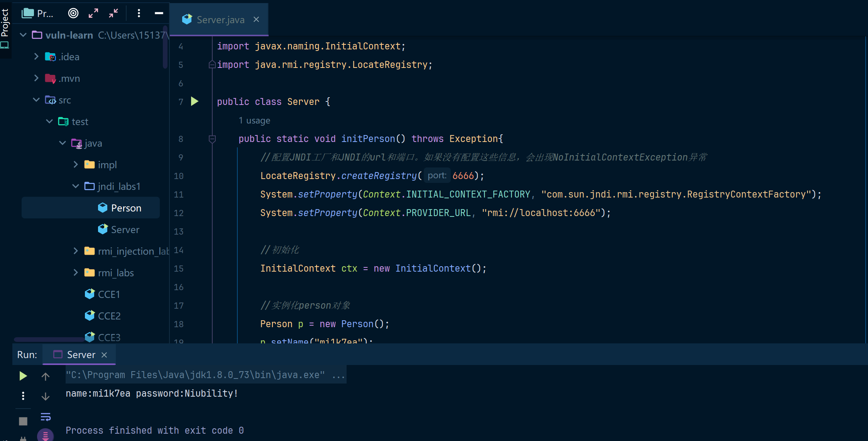Open the Project view dropdown labeled Pr...
This screenshot has height=441, width=868.
click(37, 14)
